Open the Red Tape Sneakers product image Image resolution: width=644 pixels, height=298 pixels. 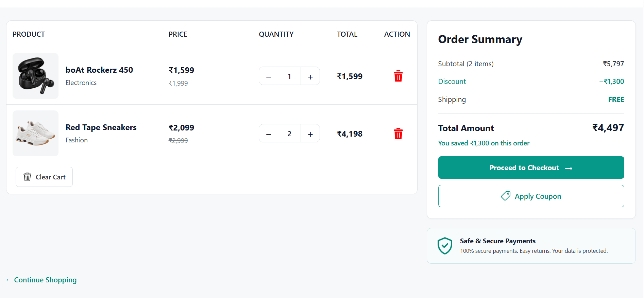35,133
